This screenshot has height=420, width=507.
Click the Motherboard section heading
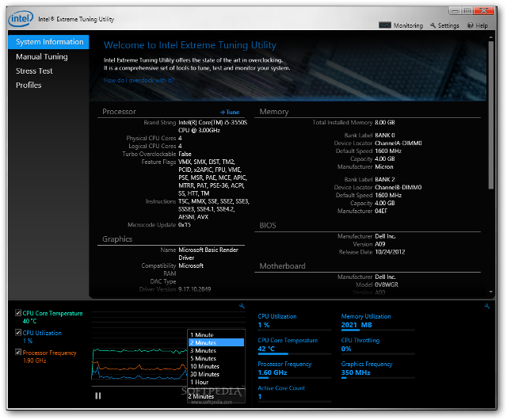coord(282,266)
